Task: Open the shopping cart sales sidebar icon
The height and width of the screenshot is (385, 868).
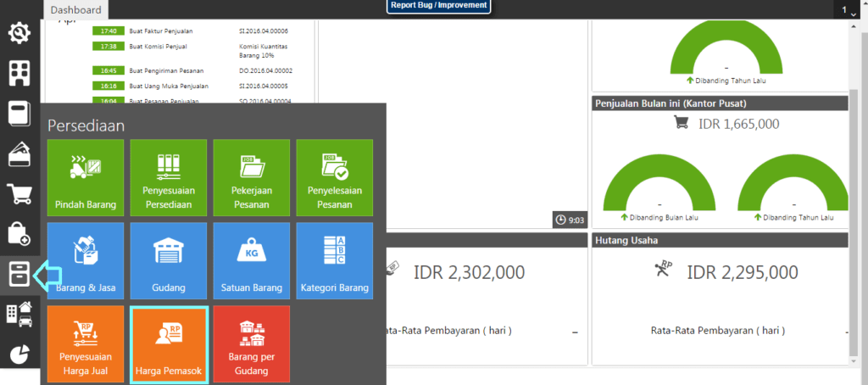Action: click(19, 194)
